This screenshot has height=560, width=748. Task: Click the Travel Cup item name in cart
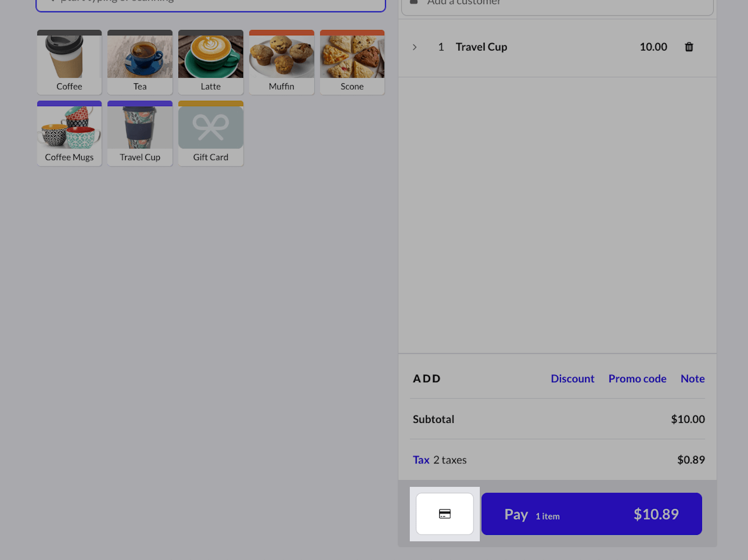481,47
